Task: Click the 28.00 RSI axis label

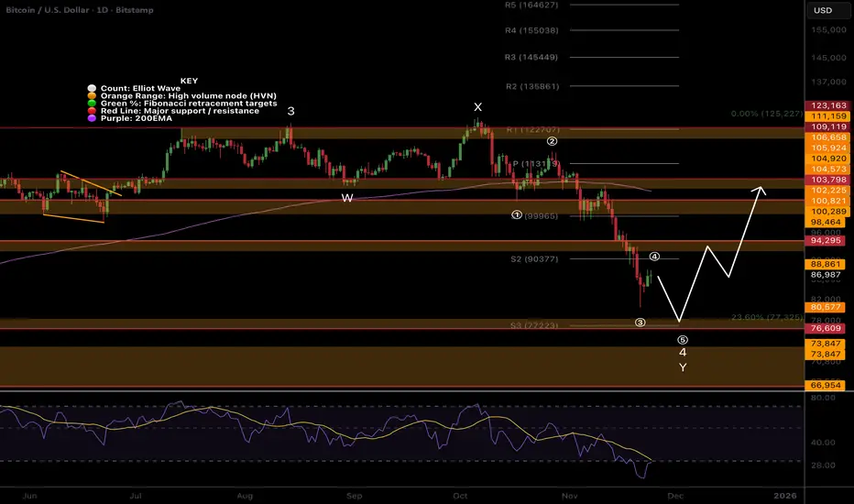Action: coord(823,466)
